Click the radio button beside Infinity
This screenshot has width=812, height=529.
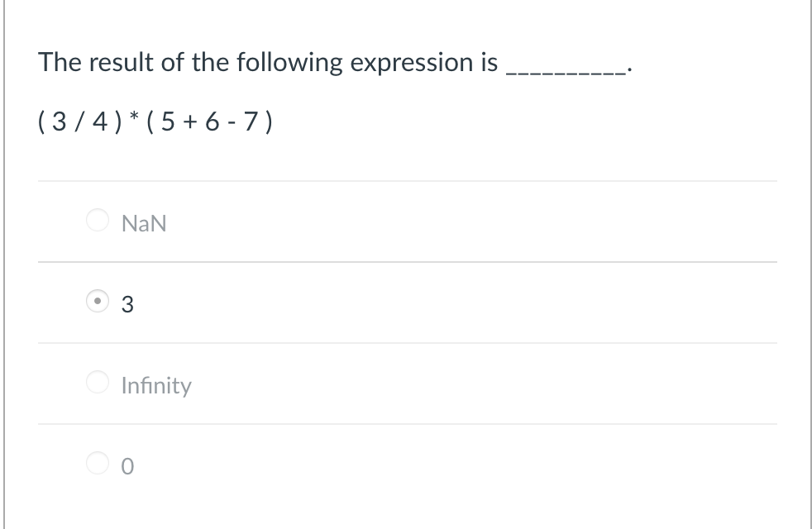click(x=97, y=383)
